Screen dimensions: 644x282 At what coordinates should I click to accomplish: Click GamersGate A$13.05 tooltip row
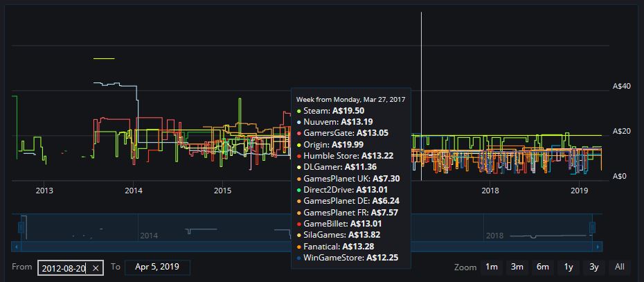click(342, 133)
